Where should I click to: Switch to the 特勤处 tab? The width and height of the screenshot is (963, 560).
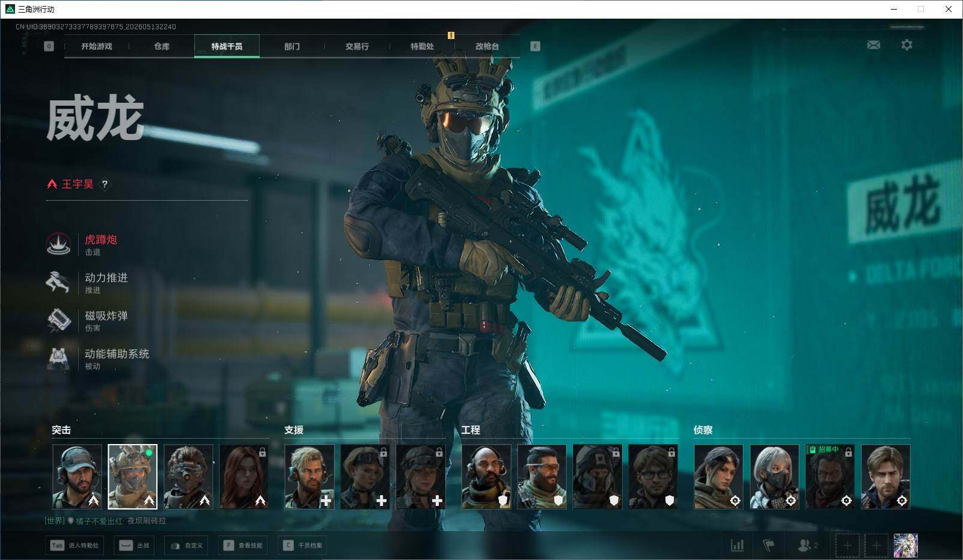(422, 46)
